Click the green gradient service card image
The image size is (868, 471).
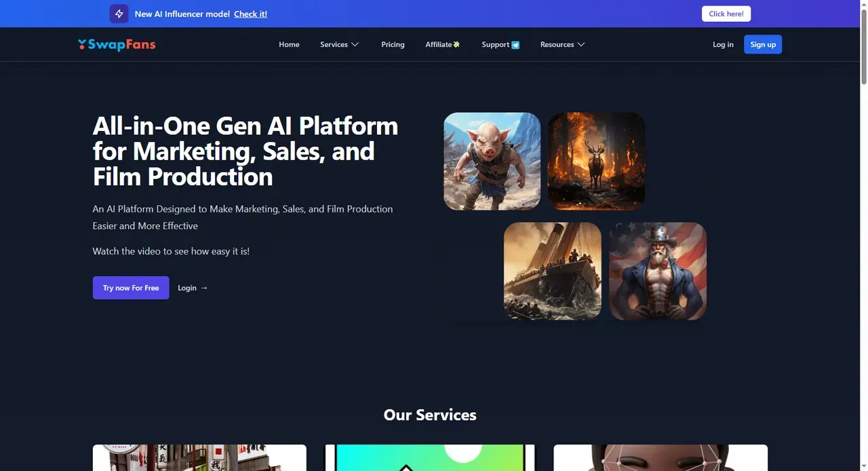click(430, 458)
